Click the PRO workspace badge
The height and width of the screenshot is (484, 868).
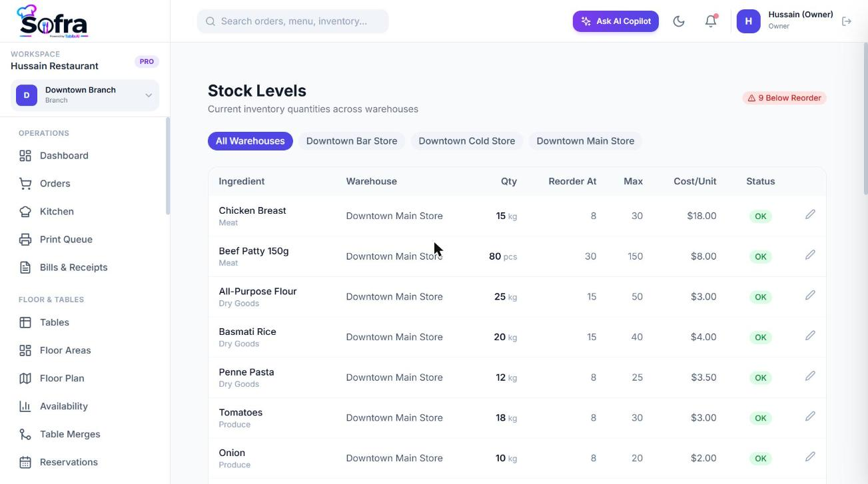[147, 61]
